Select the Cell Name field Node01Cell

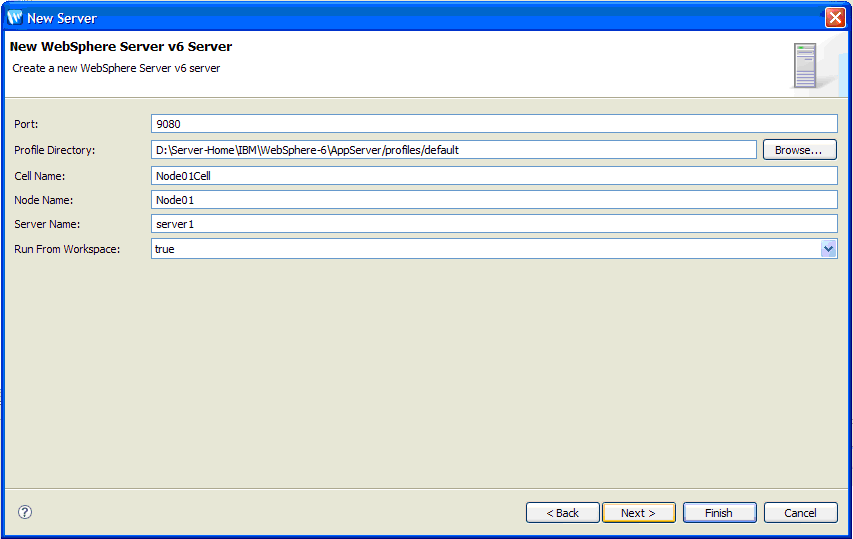click(494, 176)
